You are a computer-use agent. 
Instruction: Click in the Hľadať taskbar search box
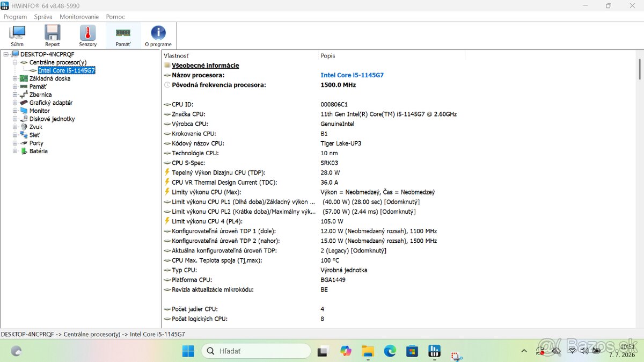(256, 351)
